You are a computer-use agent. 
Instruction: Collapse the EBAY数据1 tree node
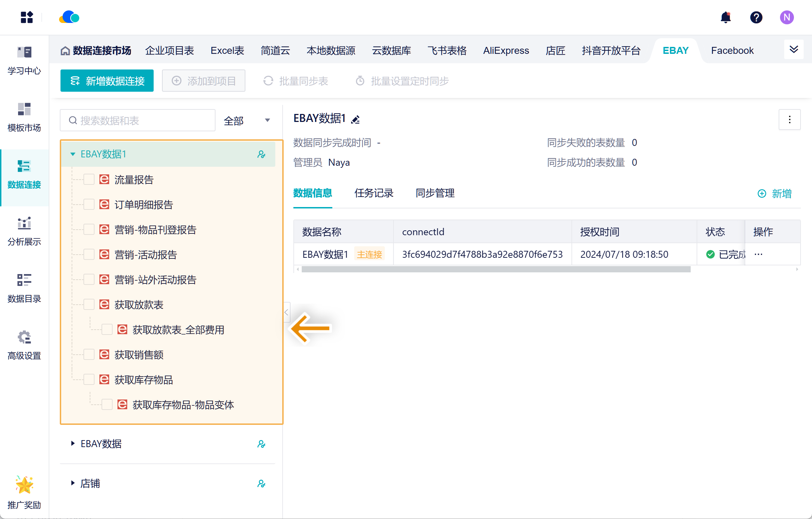click(x=73, y=154)
